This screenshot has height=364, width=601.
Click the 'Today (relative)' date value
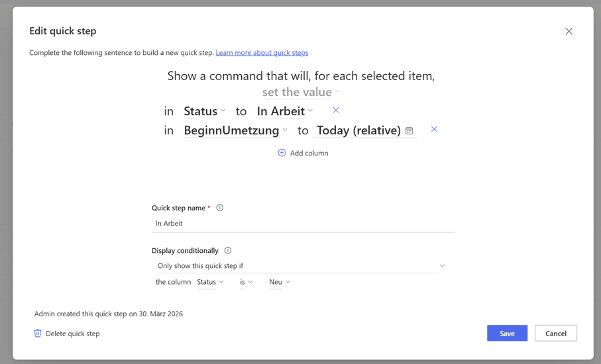coord(358,130)
